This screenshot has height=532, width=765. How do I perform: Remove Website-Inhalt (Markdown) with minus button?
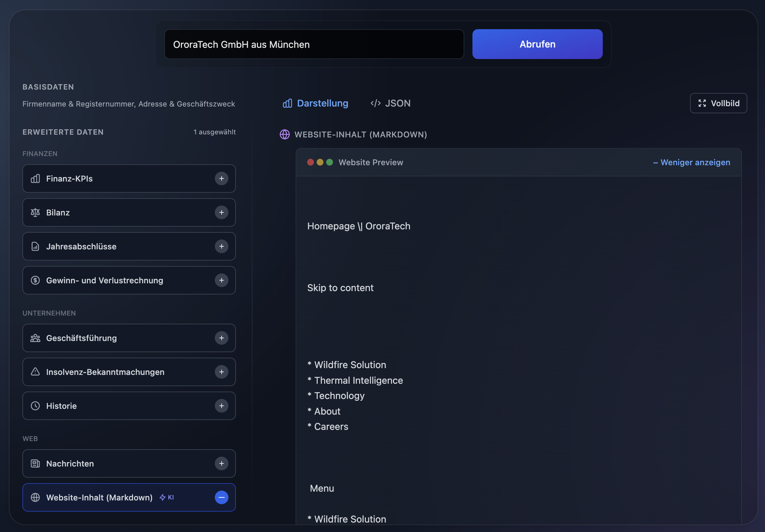click(x=222, y=497)
